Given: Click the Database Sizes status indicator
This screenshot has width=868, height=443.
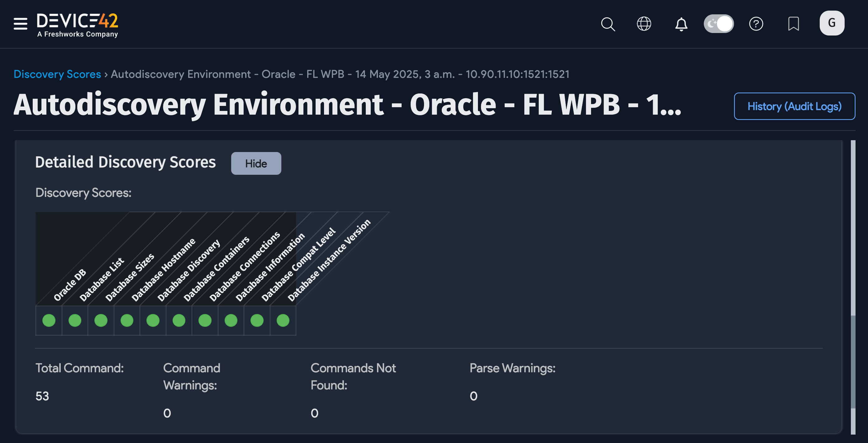Looking at the screenshot, I should 101,321.
